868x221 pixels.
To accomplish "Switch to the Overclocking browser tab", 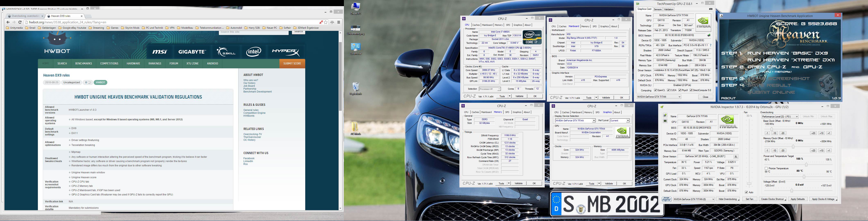I will tap(25, 16).
